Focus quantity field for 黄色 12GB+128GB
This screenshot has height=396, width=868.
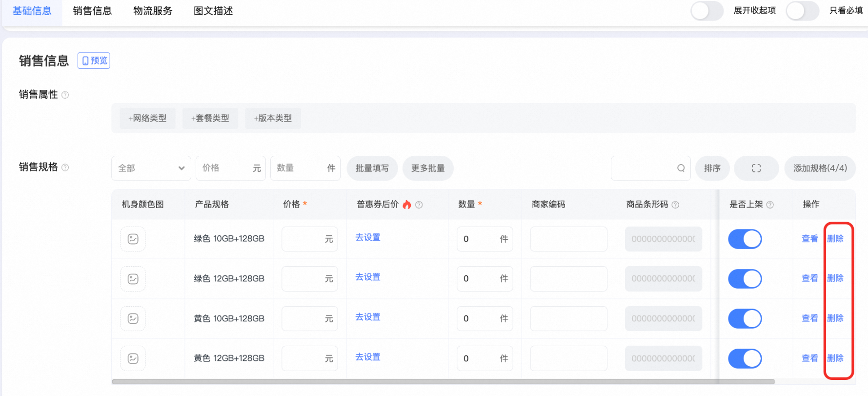(x=485, y=358)
